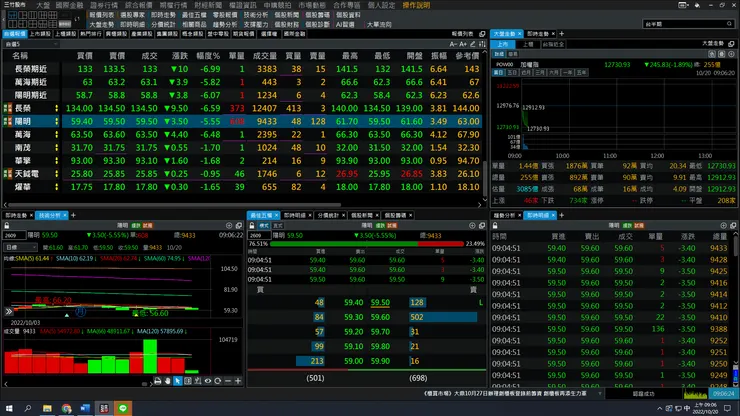
Task: Open the options dots for 南茂 row
Action: pos(57,148)
